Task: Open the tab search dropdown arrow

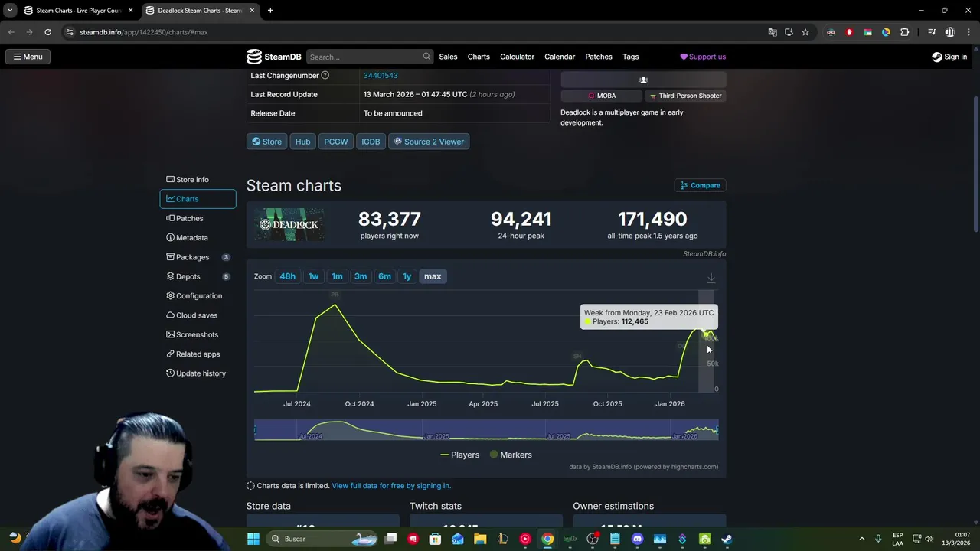Action: point(10,11)
